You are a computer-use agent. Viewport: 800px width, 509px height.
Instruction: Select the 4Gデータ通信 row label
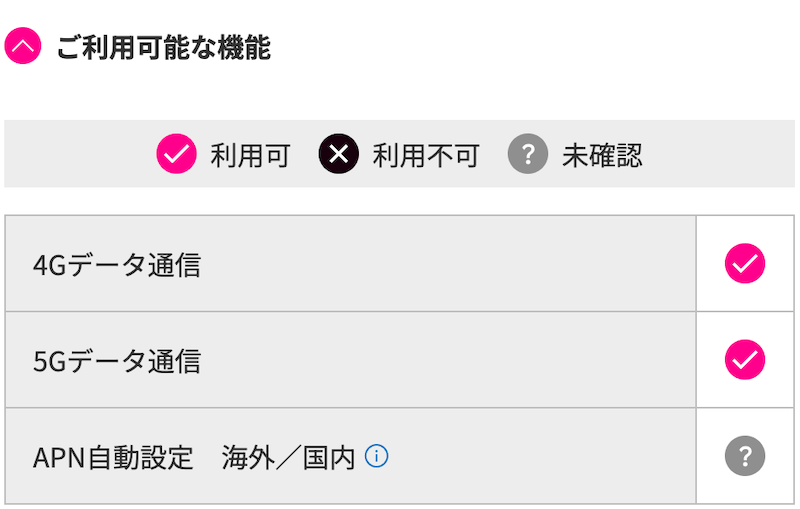coord(117,265)
